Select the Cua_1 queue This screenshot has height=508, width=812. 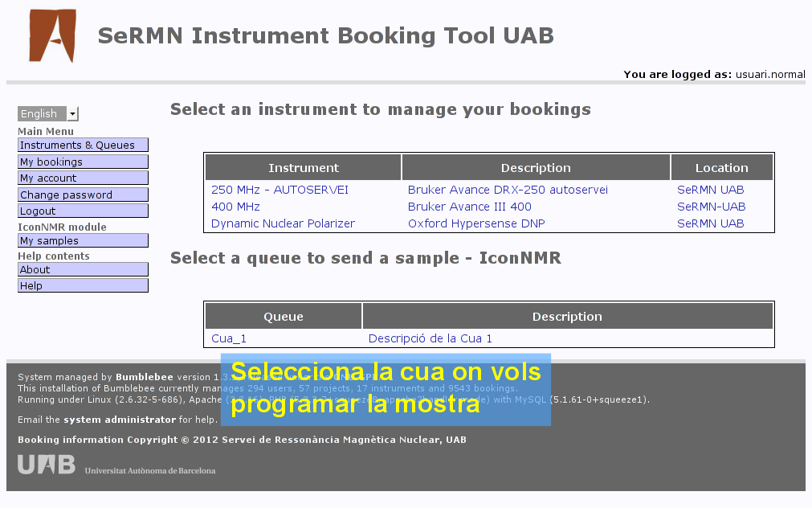click(229, 338)
